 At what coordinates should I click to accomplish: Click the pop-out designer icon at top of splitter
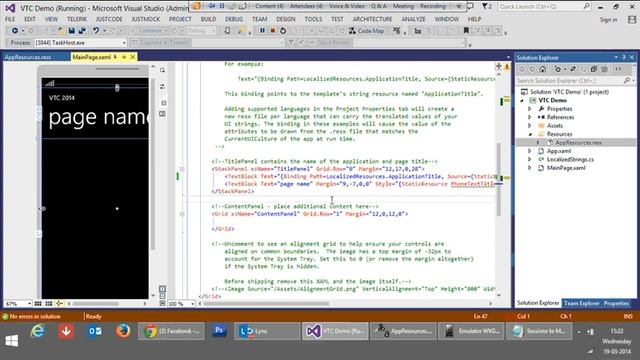162,70
